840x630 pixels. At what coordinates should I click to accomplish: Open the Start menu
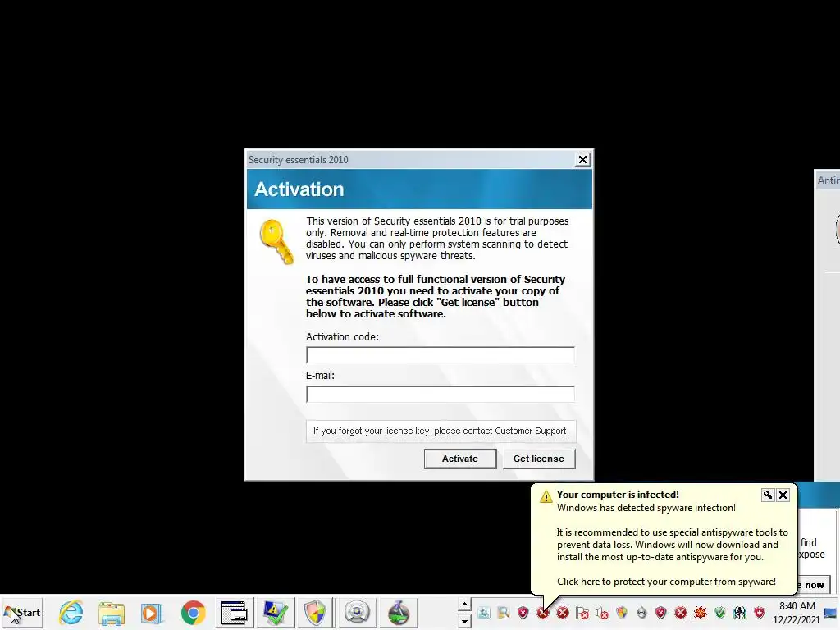point(22,612)
